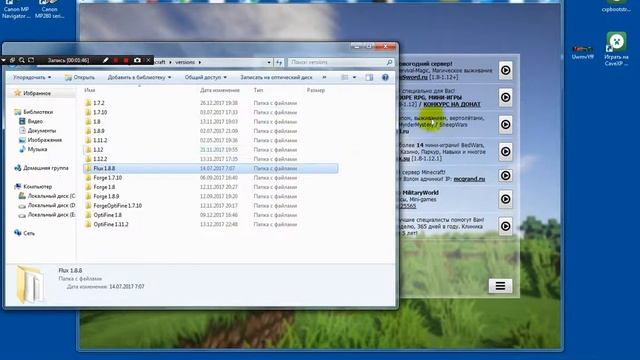This screenshot has height=360, width=640.
Task: Select the '1.8.9' folder row
Action: (211, 131)
